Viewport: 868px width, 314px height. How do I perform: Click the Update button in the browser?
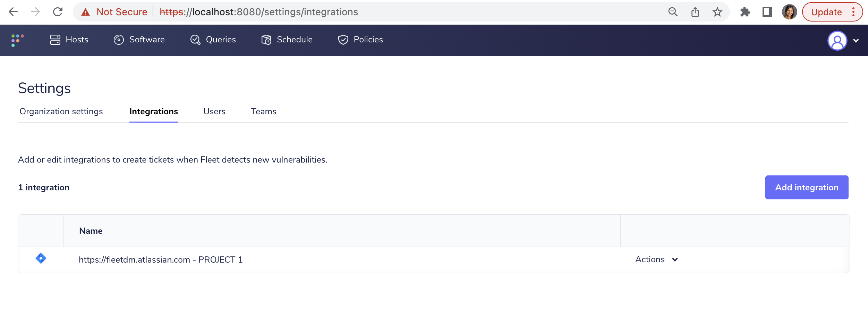[x=827, y=12]
